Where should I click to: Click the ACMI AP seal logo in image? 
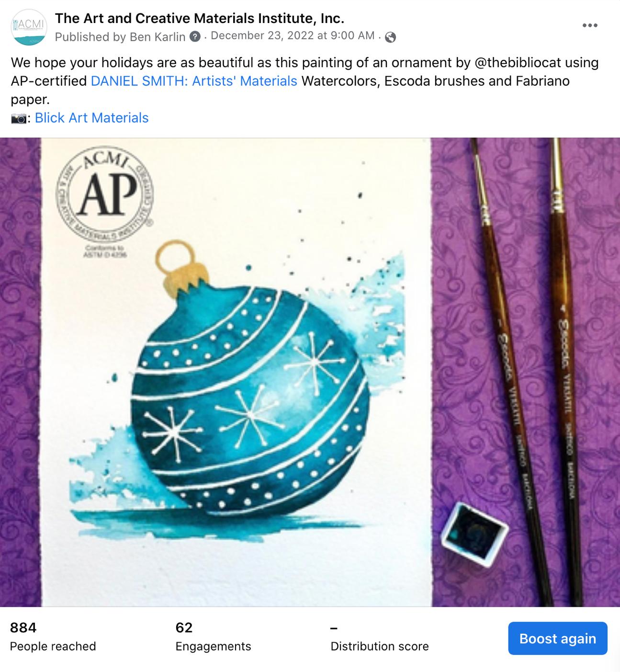105,201
